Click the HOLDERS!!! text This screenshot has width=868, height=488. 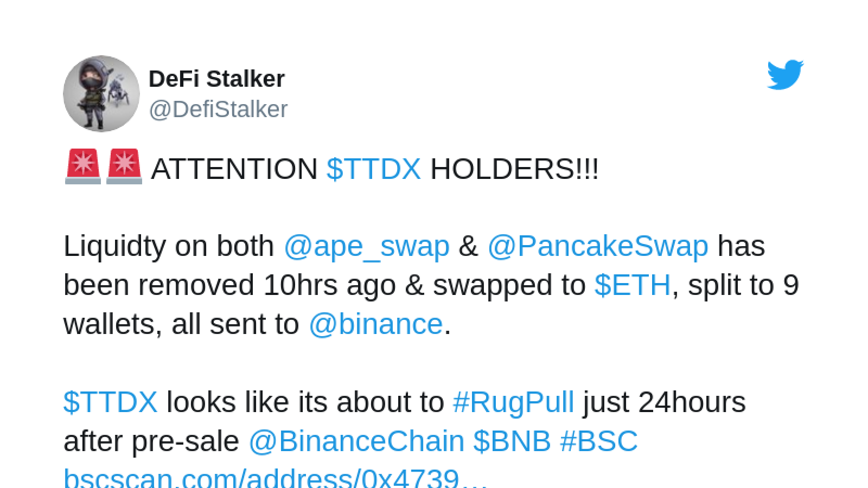514,169
